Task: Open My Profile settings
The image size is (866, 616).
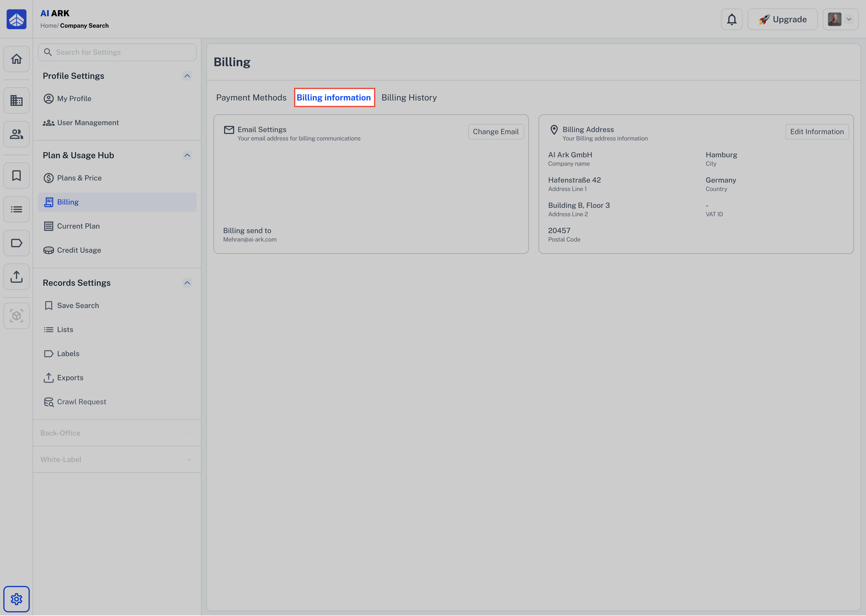Action: click(x=117, y=99)
